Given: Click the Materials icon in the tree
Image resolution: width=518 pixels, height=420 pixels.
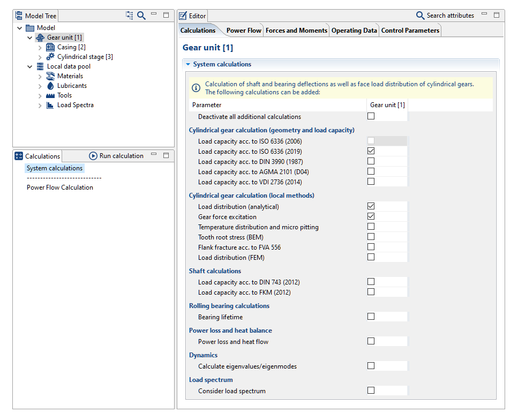Looking at the screenshot, I should [x=51, y=76].
